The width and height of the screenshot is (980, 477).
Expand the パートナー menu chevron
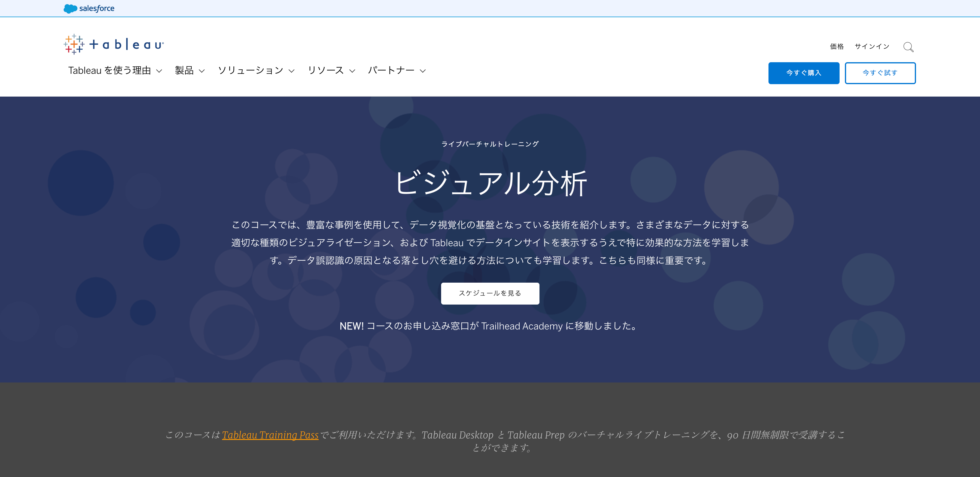pyautogui.click(x=423, y=71)
